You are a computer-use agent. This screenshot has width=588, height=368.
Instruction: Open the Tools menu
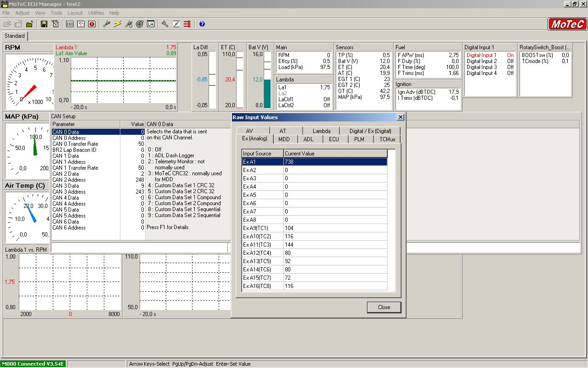[x=57, y=13]
